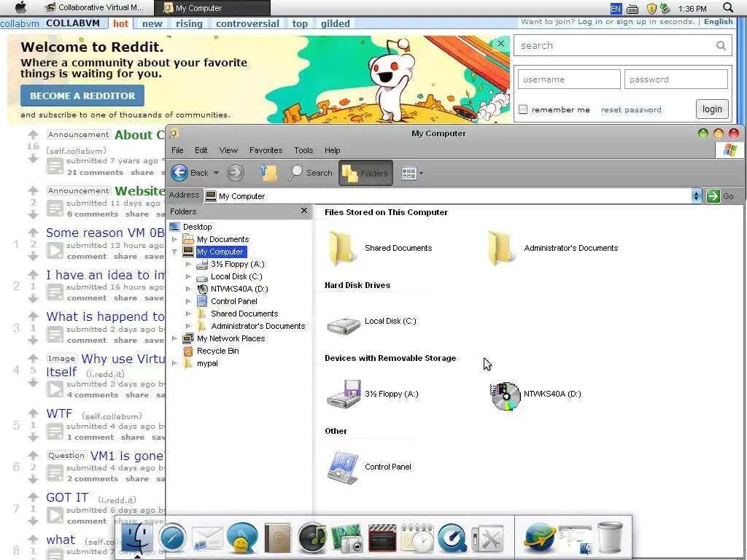Click the login button
The height and width of the screenshot is (560, 747).
[x=712, y=109]
